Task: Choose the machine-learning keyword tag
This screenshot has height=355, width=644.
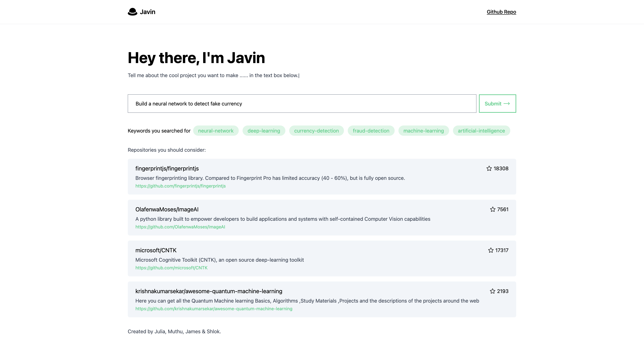Action: coord(423,131)
